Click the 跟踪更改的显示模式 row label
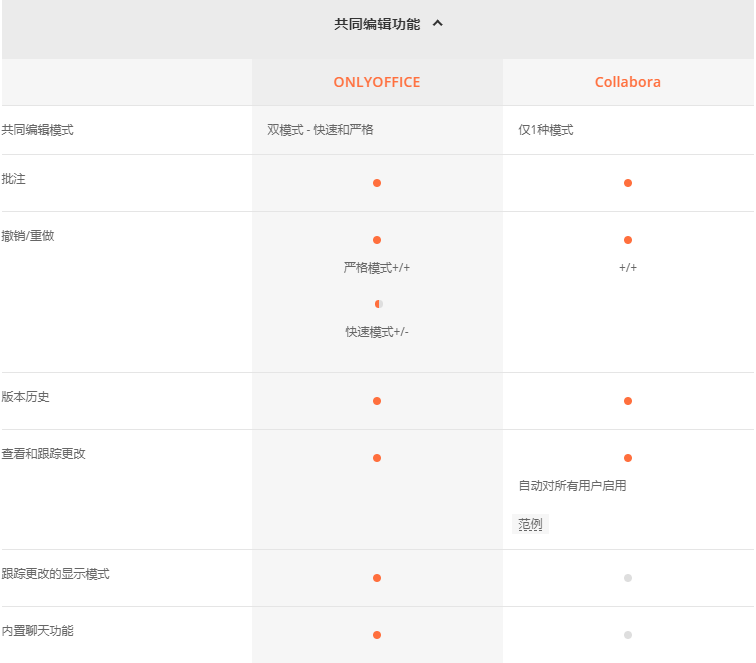Screen dimensions: 756x663 (x=55, y=574)
